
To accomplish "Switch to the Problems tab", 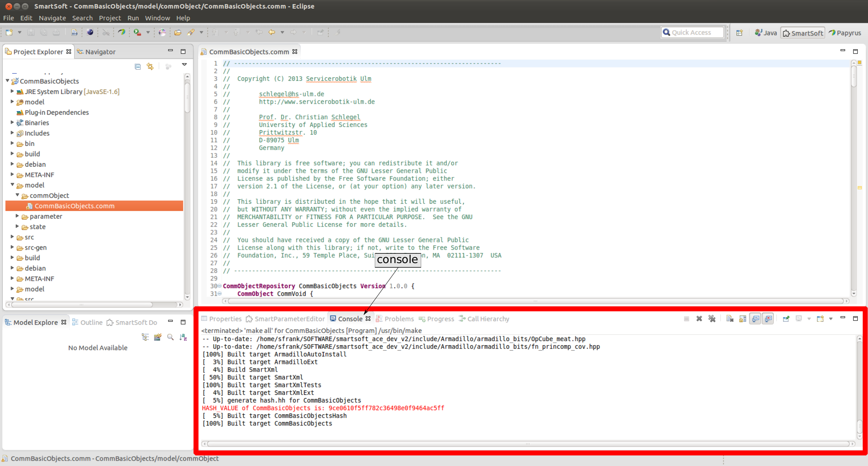I will [x=395, y=319].
